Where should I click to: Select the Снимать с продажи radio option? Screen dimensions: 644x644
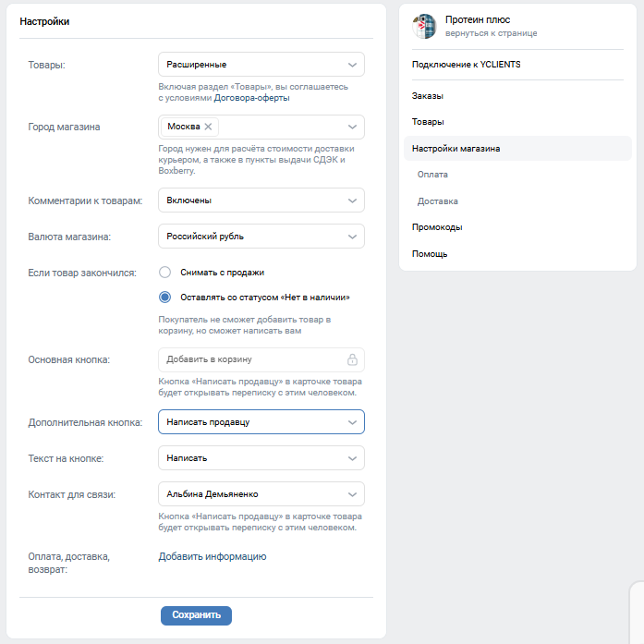coord(165,273)
